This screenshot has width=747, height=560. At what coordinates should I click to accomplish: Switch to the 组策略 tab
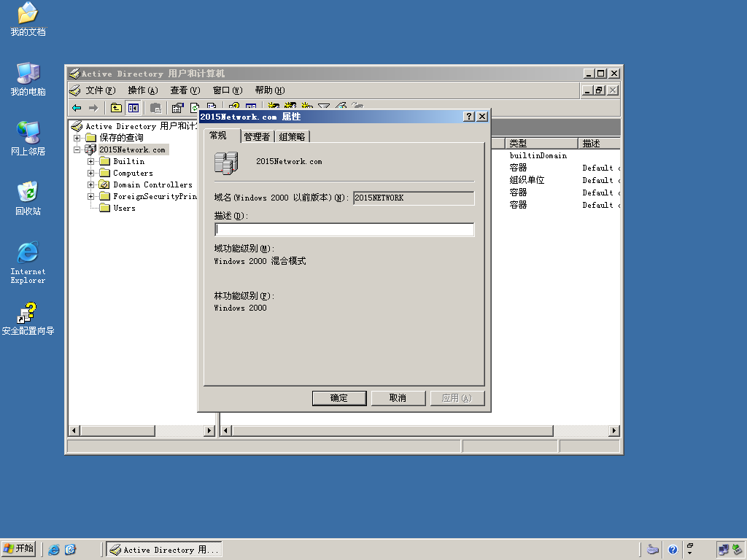pyautogui.click(x=292, y=137)
